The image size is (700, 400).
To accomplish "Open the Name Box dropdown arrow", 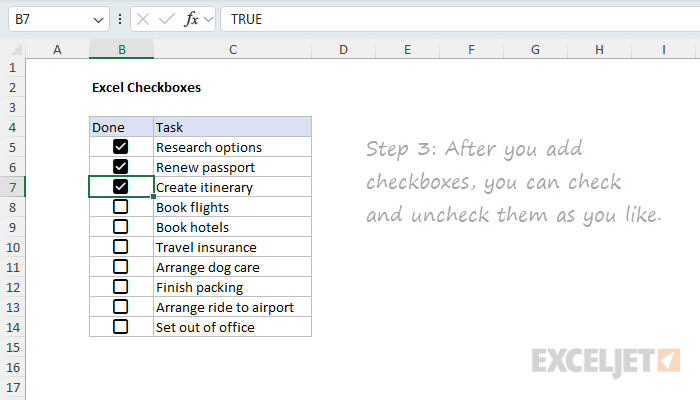I will click(98, 20).
